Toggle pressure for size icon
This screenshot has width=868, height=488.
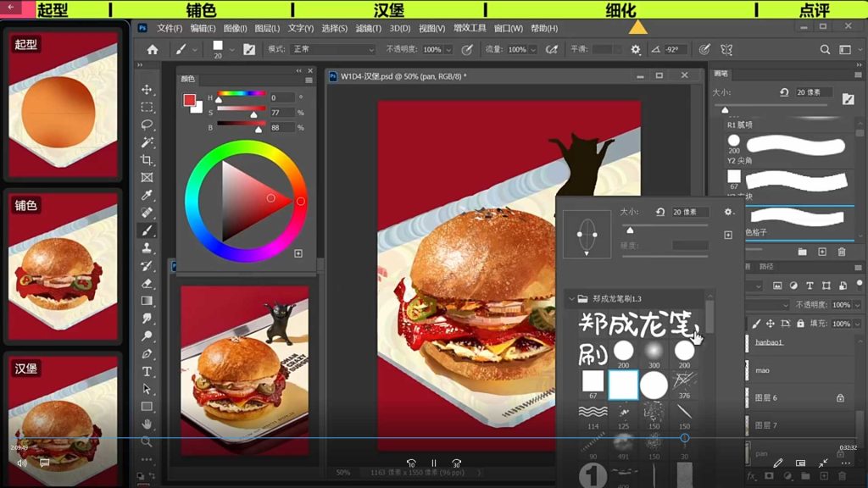coord(704,50)
